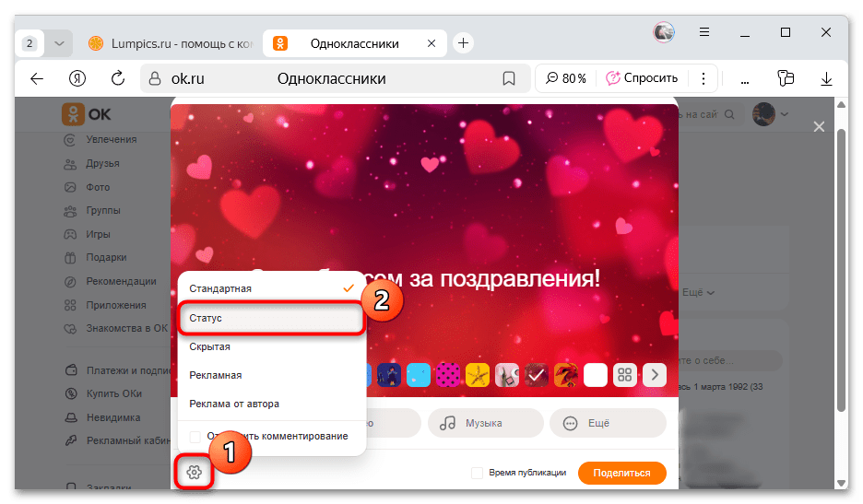Click the OK logo
Screen dimensions: 863x504
[86, 114]
